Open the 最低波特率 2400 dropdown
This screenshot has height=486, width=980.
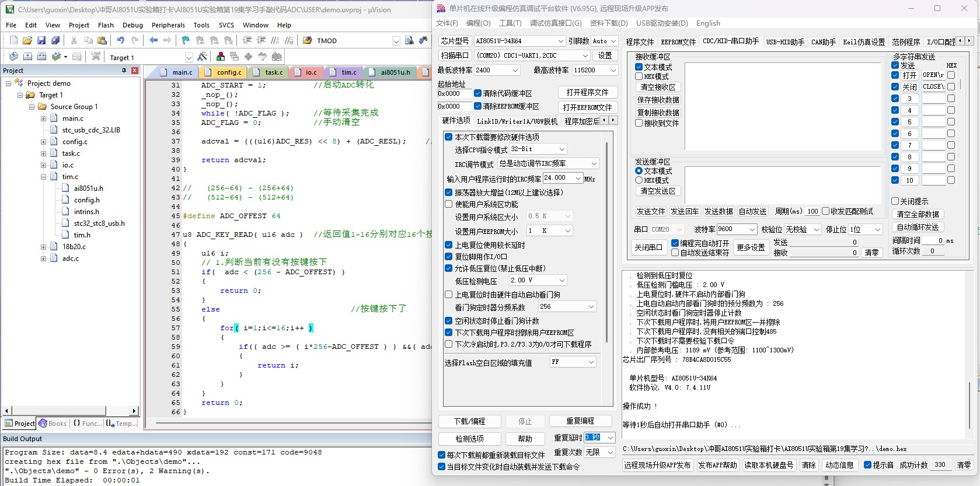tap(515, 70)
